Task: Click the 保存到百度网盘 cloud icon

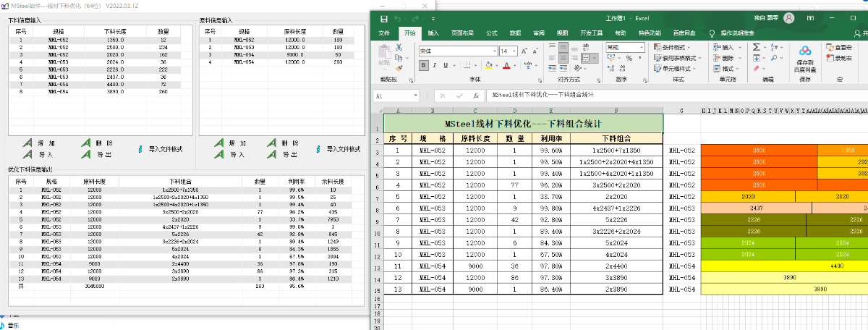Action: pos(805,50)
